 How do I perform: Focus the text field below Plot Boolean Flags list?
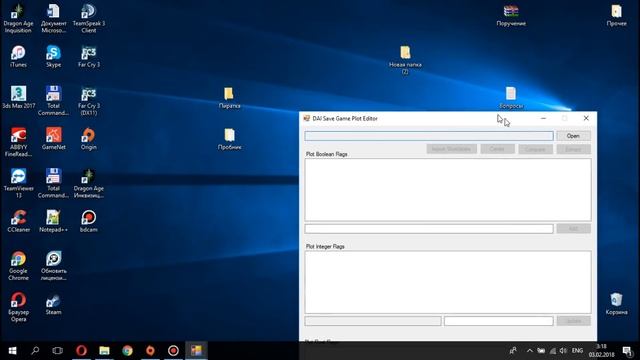429,229
